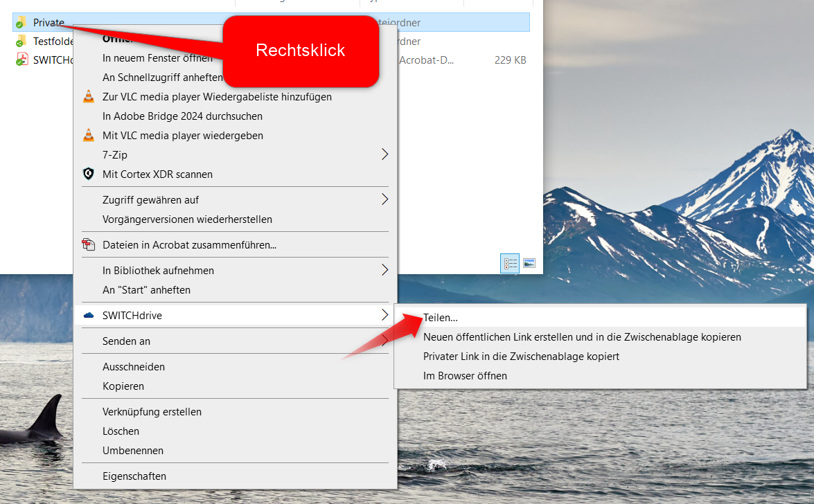The width and height of the screenshot is (814, 504).
Task: Click the Cortex XDR shield icon
Action: click(x=88, y=174)
